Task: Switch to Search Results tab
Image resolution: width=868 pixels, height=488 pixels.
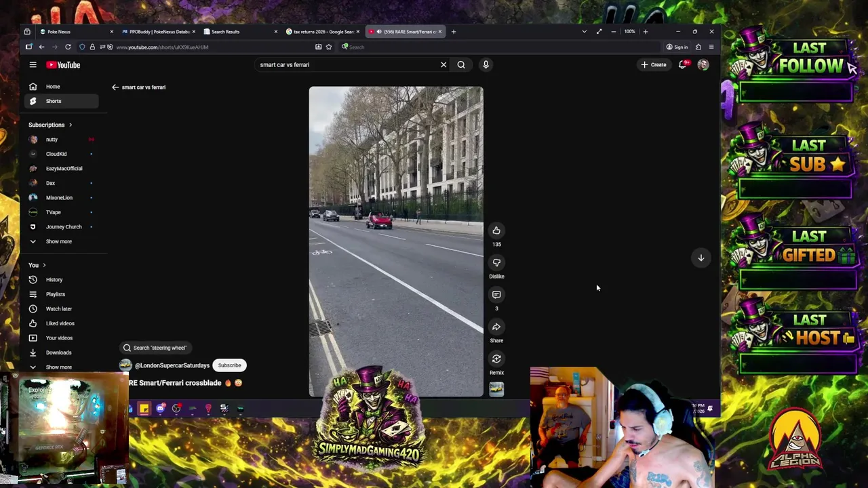Action: pyautogui.click(x=240, y=31)
